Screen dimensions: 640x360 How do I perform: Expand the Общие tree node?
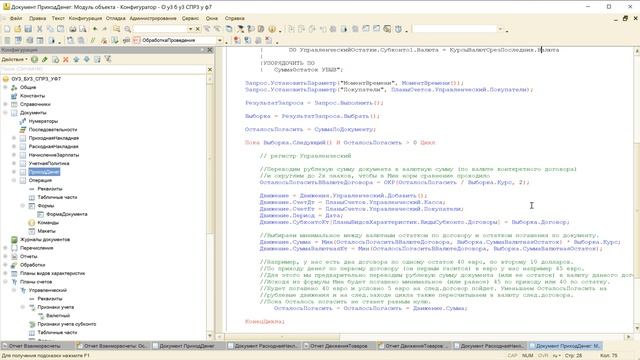pyautogui.click(x=5, y=87)
